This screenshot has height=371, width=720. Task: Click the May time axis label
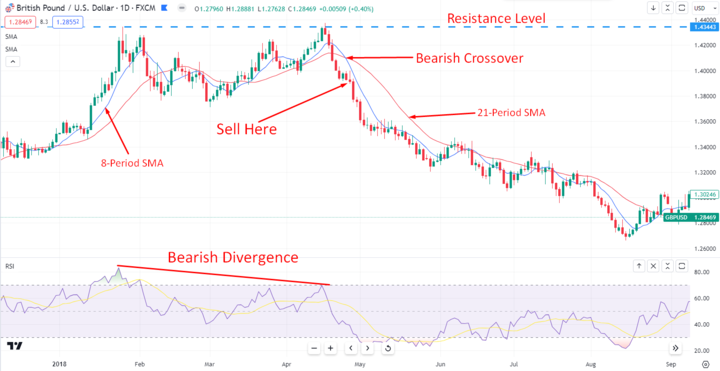pyautogui.click(x=360, y=363)
